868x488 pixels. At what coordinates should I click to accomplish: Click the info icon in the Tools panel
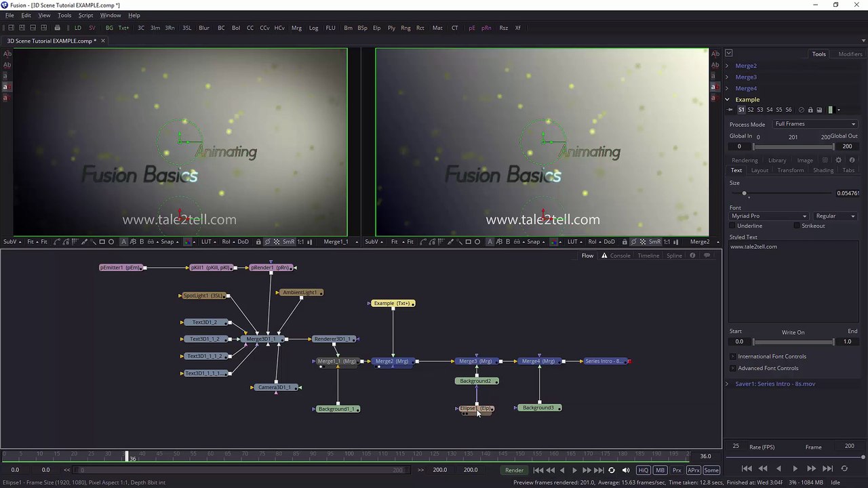tap(852, 160)
